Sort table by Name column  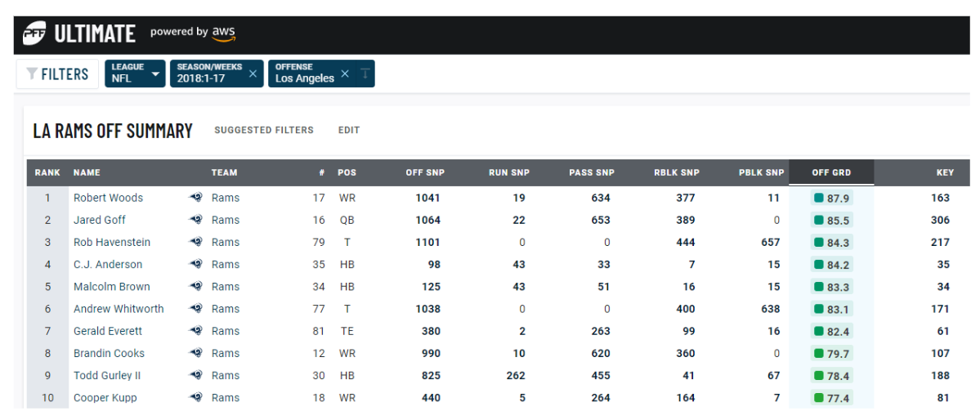pyautogui.click(x=87, y=172)
